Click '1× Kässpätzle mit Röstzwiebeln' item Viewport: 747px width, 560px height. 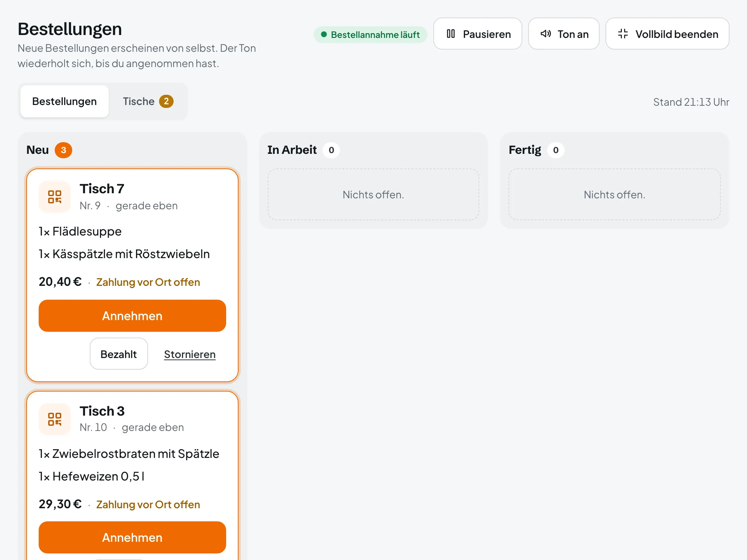click(124, 254)
